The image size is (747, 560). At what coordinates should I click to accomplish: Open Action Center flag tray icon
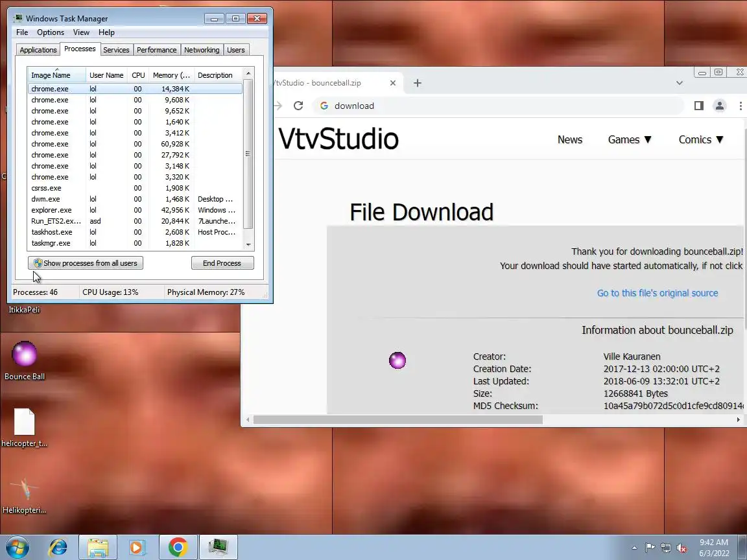[650, 548]
